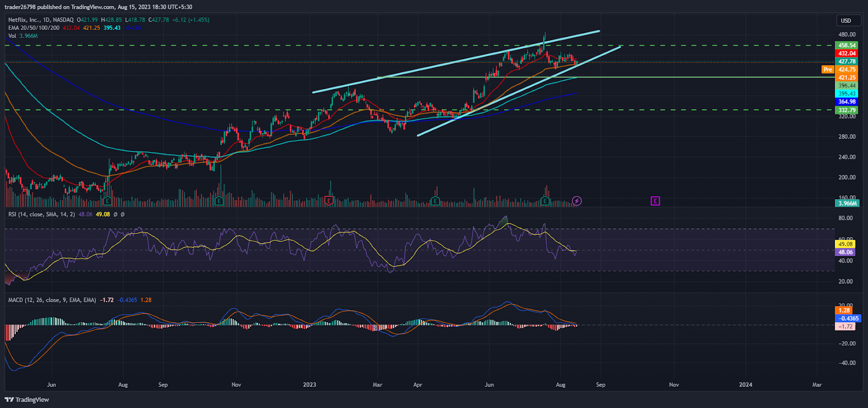Open the July 2023 green earnings marker
This screenshot has height=408, width=868.
point(545,201)
